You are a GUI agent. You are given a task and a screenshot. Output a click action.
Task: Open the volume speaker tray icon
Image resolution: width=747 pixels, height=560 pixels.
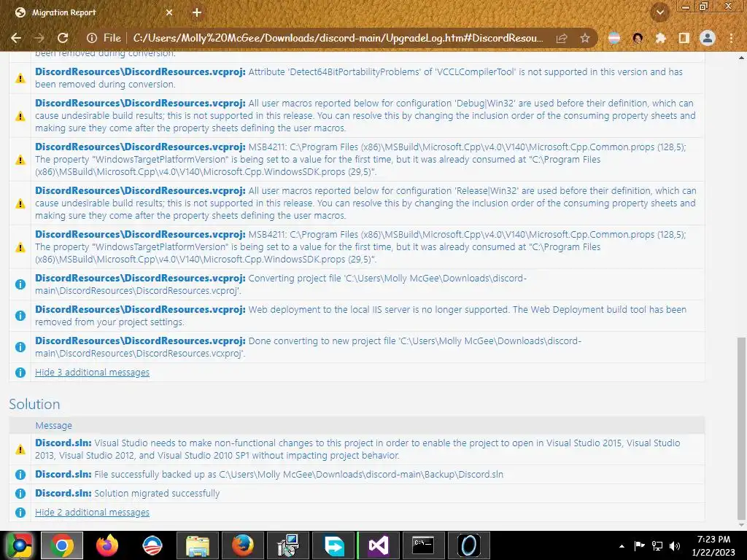pyautogui.click(x=675, y=546)
